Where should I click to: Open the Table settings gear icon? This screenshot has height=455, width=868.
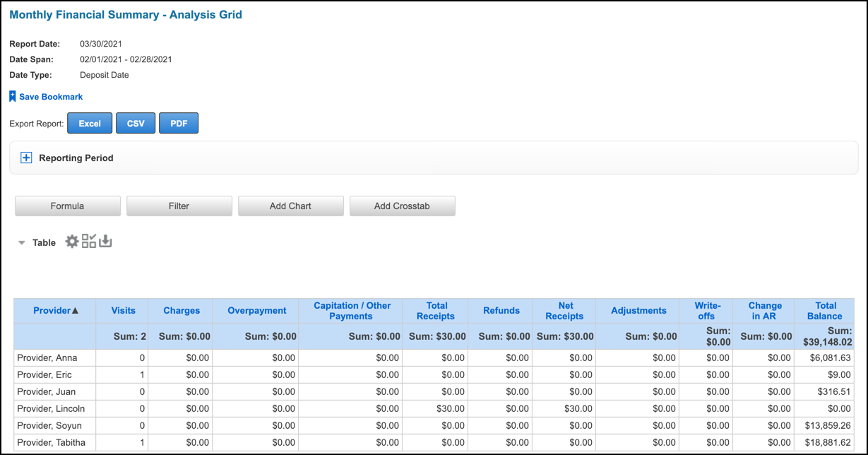click(x=72, y=242)
